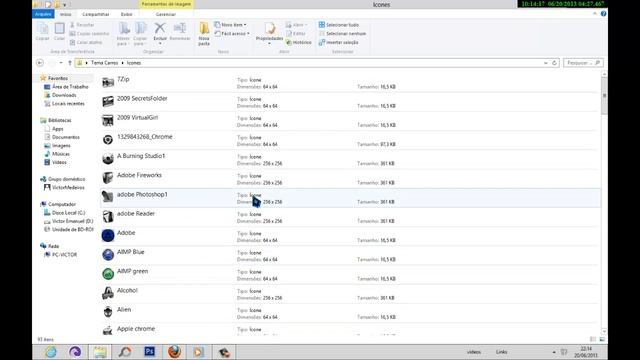The image size is (640, 360).
Task: Open the Arquivo tab
Action: click(43, 14)
